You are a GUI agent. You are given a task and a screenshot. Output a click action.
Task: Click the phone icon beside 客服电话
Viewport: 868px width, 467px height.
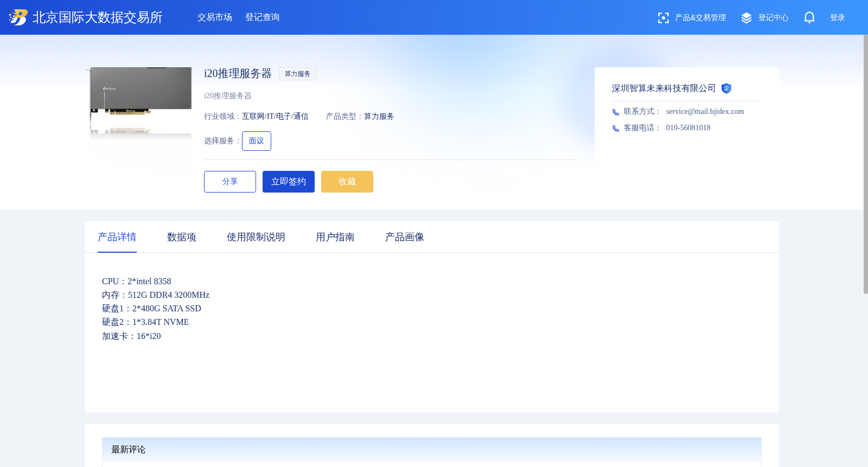(x=616, y=129)
